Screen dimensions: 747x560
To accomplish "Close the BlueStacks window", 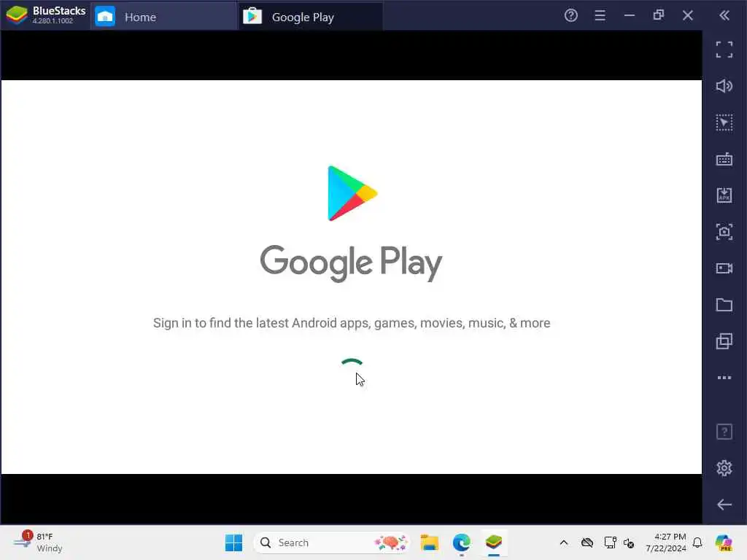I will click(687, 16).
